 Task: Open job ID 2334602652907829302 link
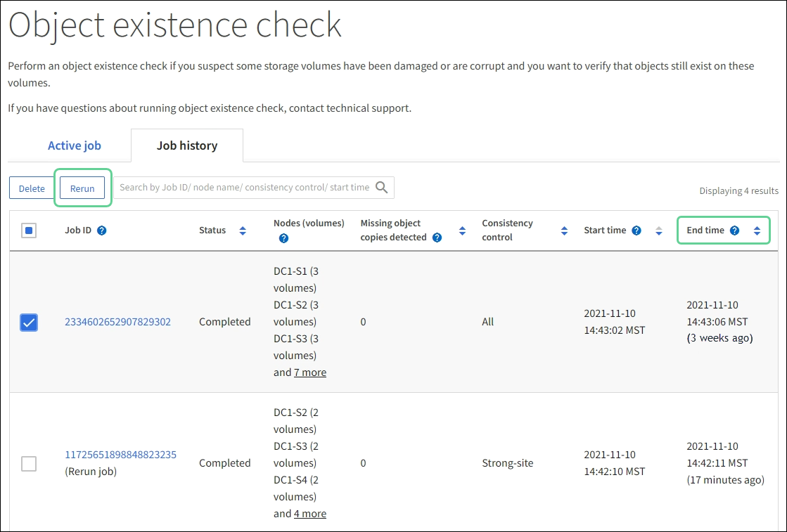pos(118,322)
